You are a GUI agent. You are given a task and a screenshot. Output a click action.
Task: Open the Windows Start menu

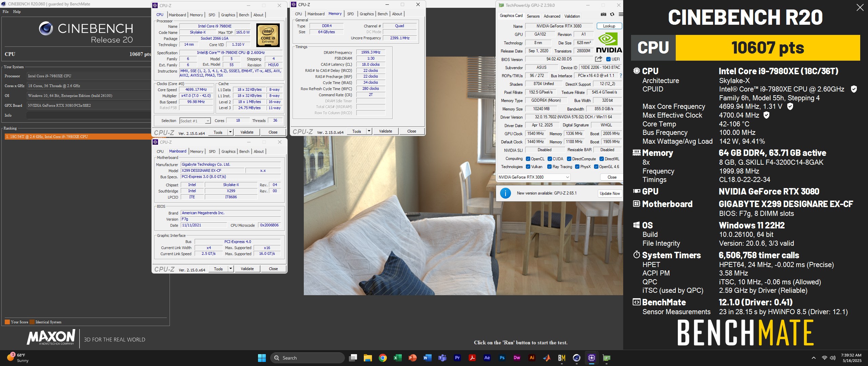point(262,358)
